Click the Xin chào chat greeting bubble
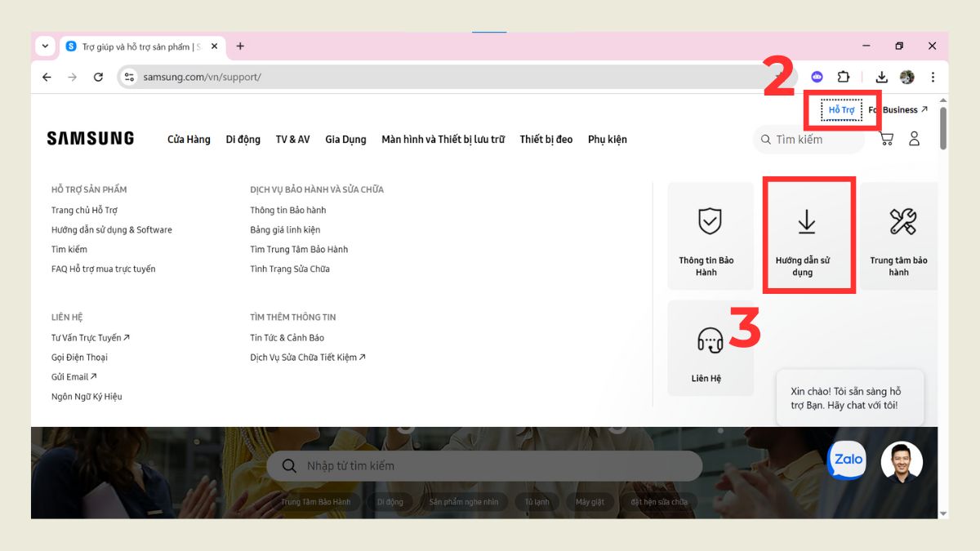 [x=850, y=398]
